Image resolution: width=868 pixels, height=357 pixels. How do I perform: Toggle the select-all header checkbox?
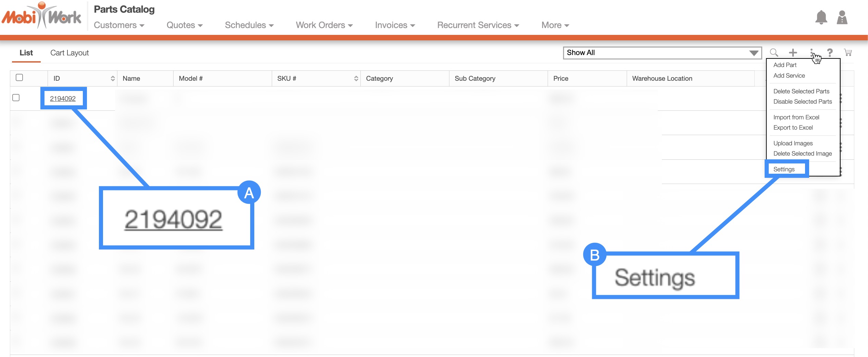coord(20,78)
